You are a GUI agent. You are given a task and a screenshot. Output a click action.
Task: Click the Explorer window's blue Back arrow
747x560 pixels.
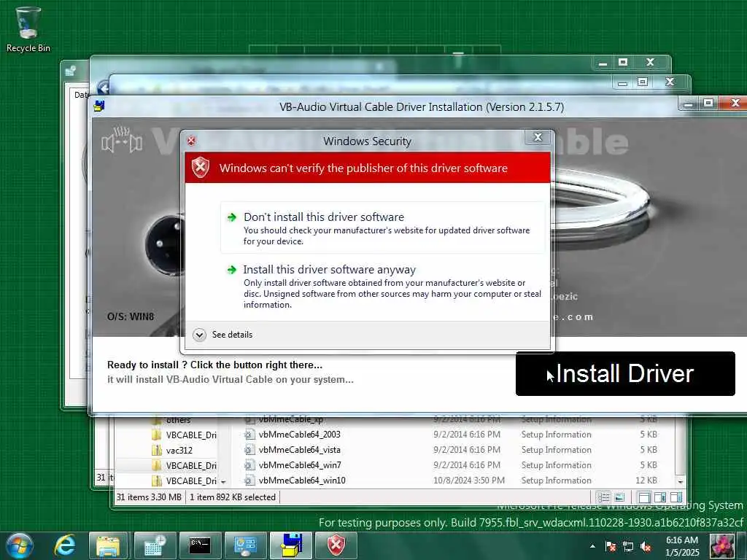tap(104, 87)
